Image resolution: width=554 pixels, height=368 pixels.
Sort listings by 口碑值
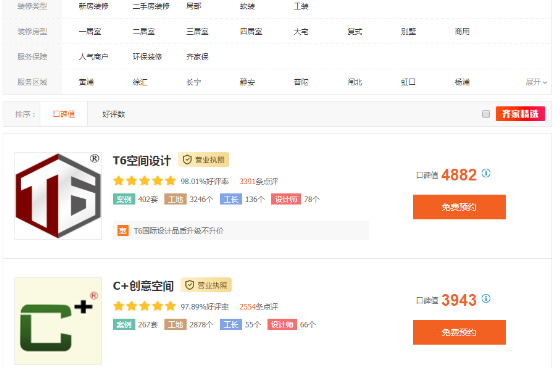(x=64, y=114)
